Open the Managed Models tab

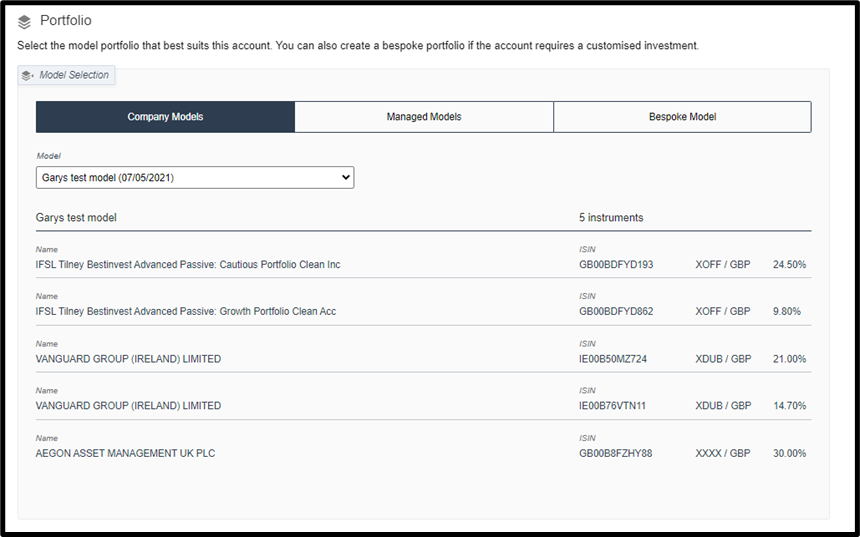[x=424, y=117]
